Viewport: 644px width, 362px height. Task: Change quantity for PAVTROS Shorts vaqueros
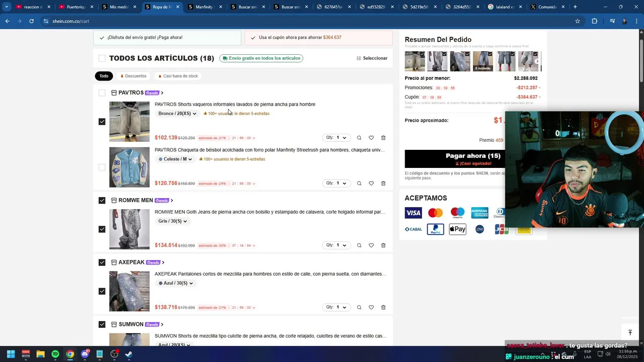click(336, 138)
